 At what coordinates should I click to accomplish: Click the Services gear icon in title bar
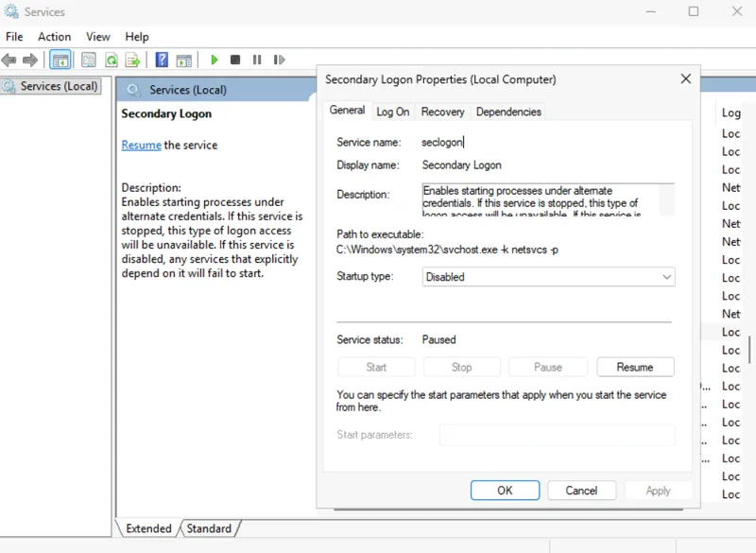[11, 11]
